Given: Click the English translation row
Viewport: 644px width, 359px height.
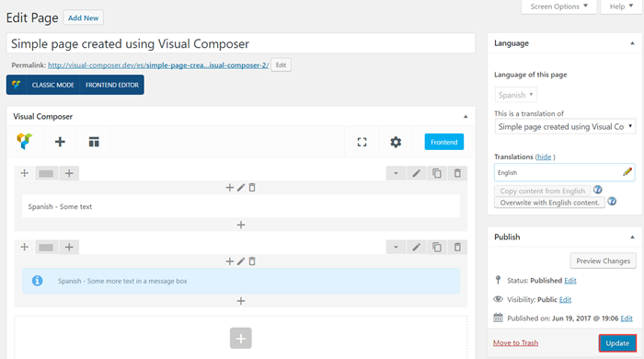Looking at the screenshot, I should (x=564, y=172).
